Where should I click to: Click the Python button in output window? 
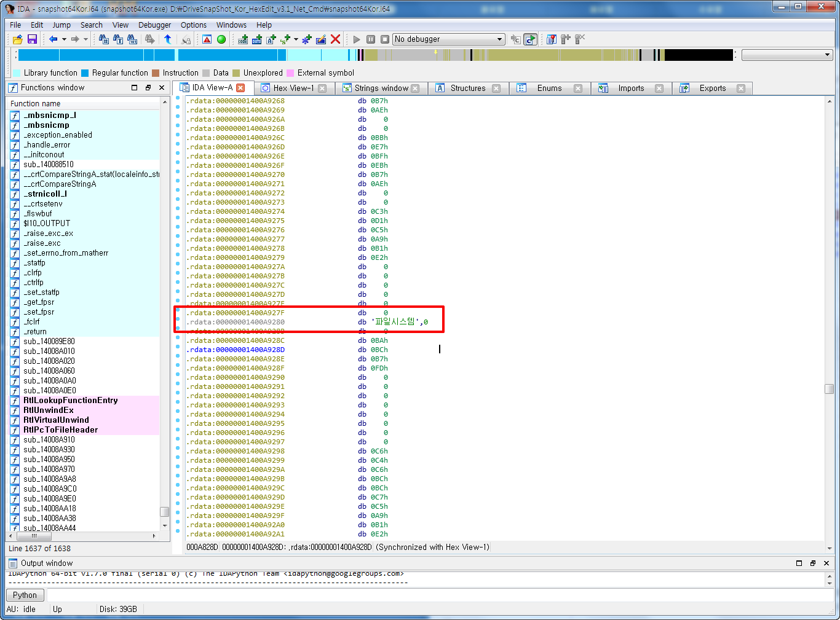coord(25,595)
